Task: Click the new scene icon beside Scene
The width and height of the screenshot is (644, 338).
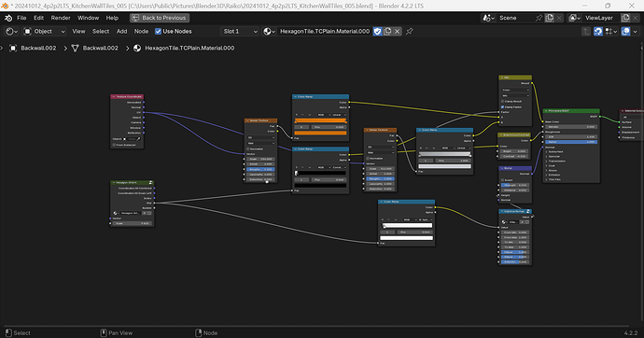Action: coord(550,18)
